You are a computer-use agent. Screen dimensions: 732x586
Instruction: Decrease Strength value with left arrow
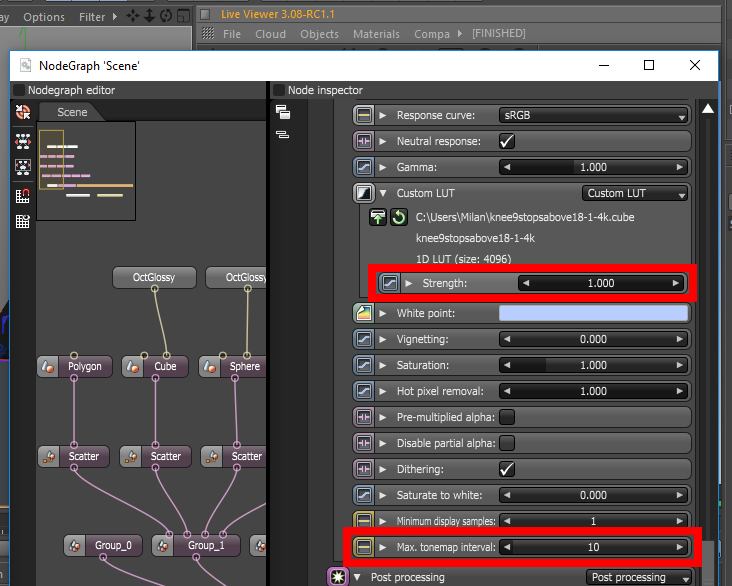[x=526, y=283]
